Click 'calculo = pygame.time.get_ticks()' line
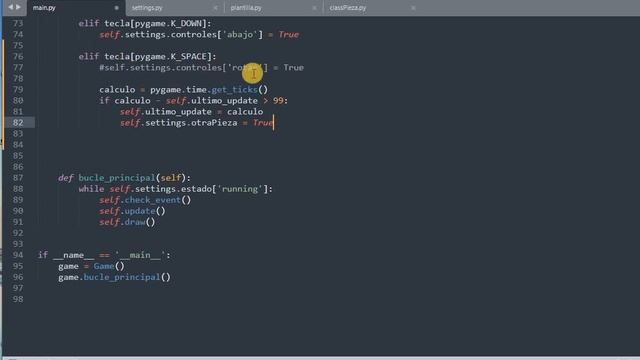 pyautogui.click(x=183, y=89)
